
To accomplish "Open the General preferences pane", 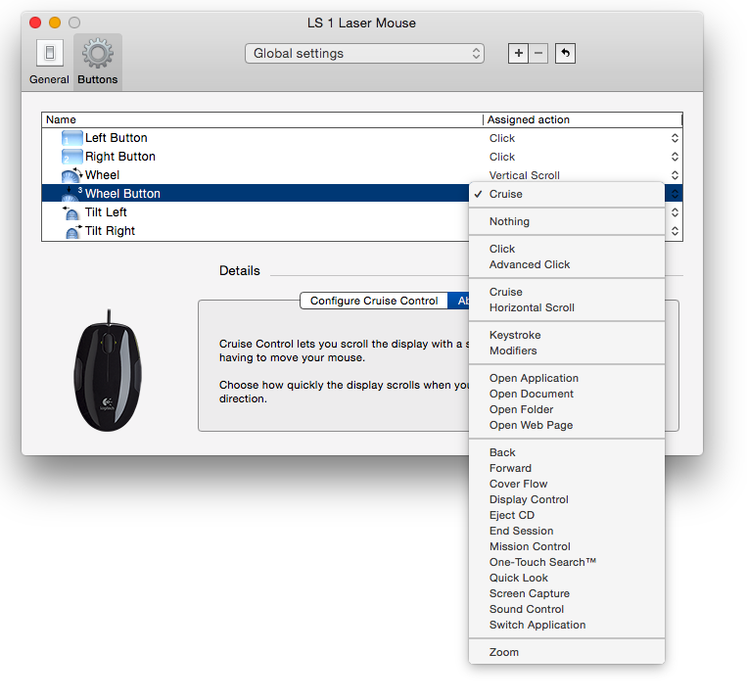I will tap(49, 62).
